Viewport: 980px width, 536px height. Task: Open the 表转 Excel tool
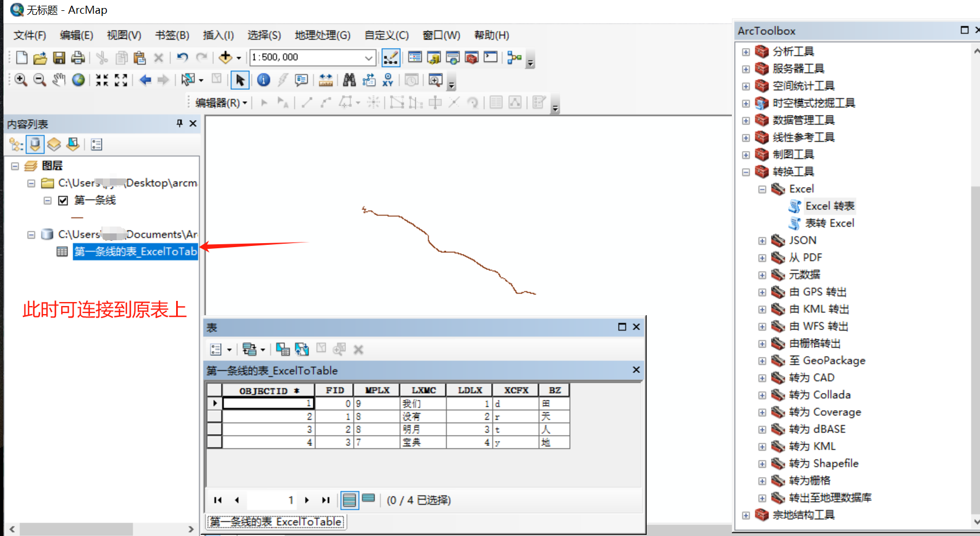tap(830, 224)
